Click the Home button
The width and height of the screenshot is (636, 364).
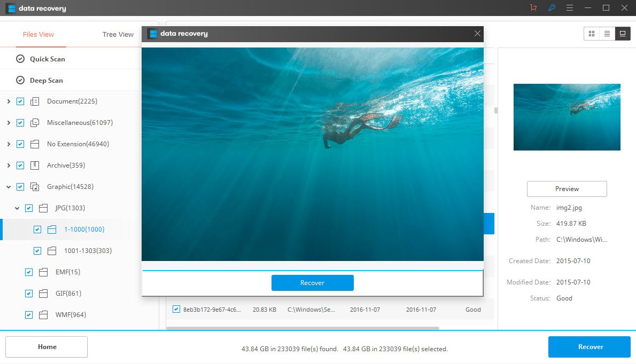tap(46, 346)
